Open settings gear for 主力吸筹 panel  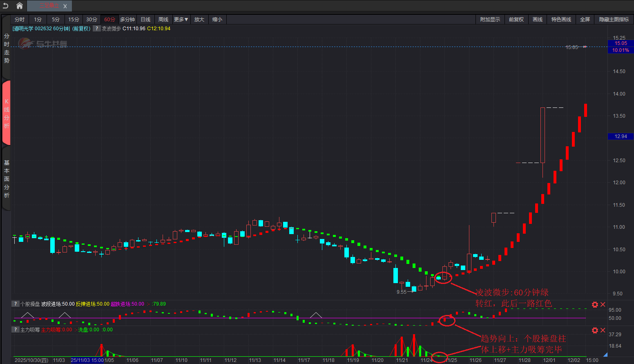click(x=595, y=330)
